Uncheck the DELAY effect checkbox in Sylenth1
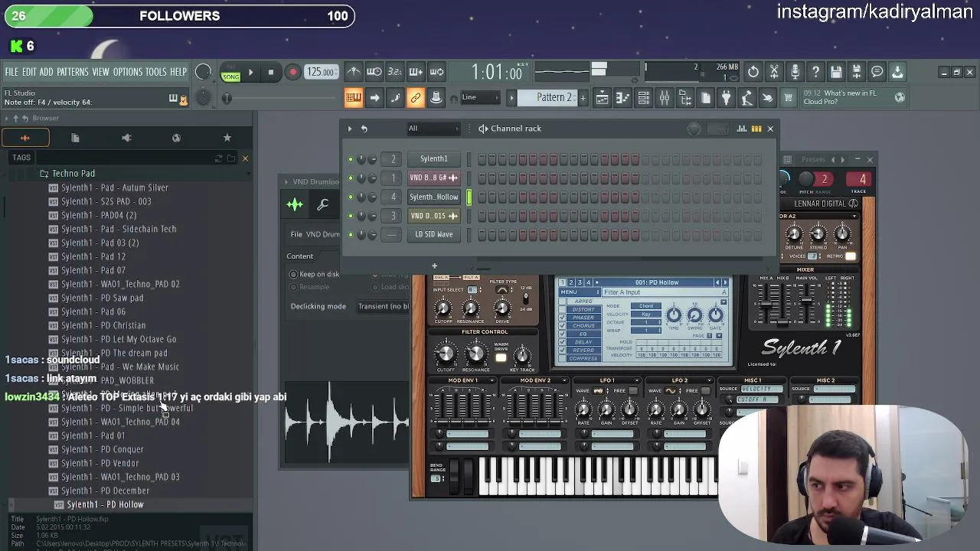 [563, 342]
